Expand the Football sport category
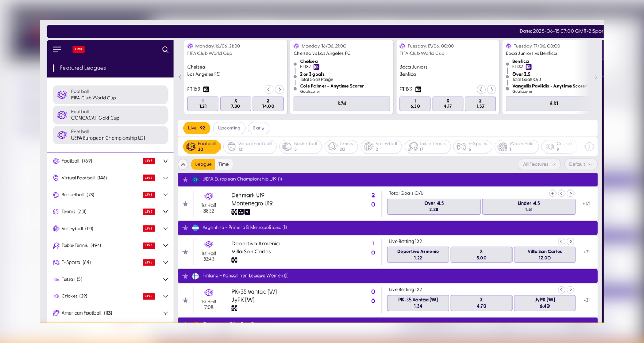644x343 pixels. click(x=165, y=161)
